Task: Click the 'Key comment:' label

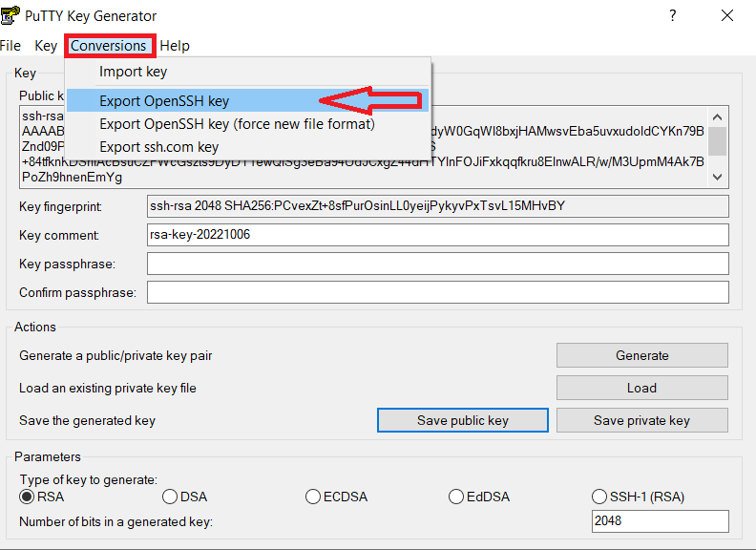Action: pyautogui.click(x=59, y=235)
